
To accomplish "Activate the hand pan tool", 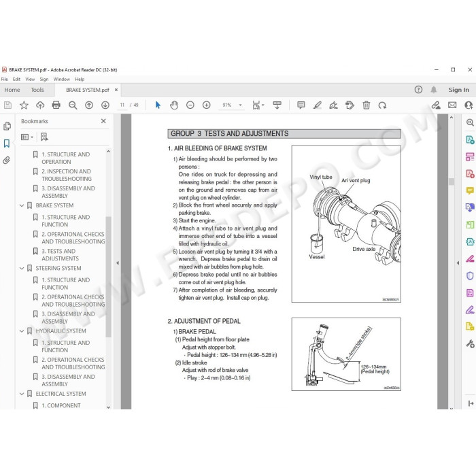I will coord(174,105).
